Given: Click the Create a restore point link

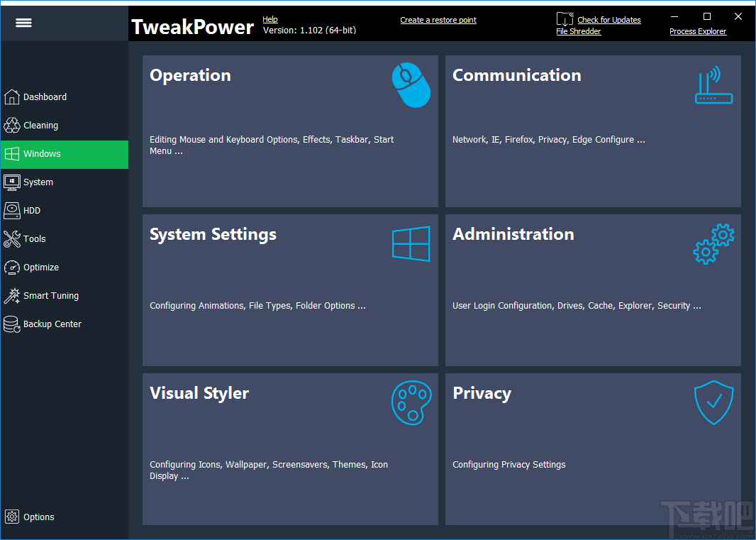Looking at the screenshot, I should pos(438,20).
